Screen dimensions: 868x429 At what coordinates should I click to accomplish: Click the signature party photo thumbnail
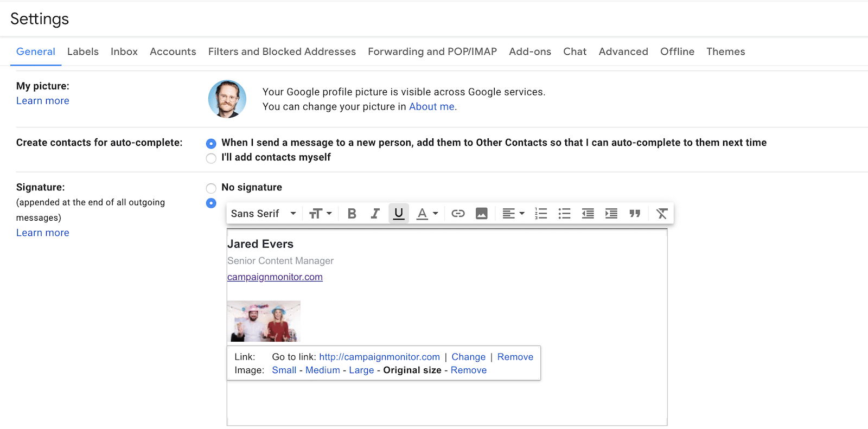(x=264, y=321)
